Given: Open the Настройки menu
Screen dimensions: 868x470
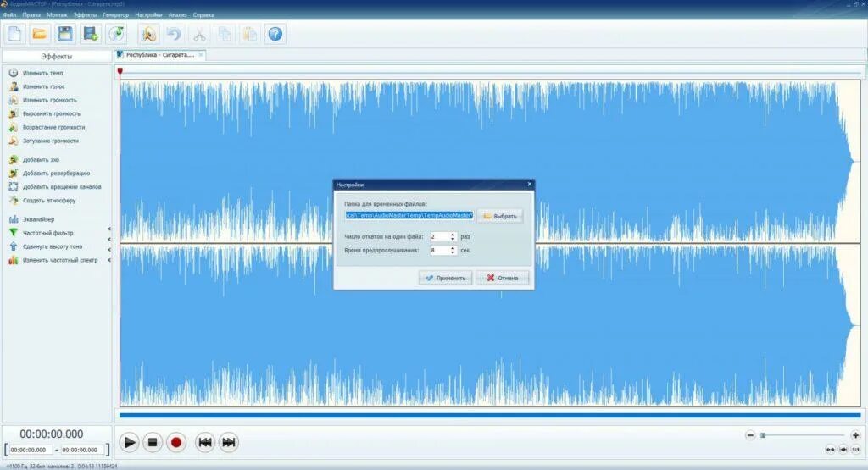Looking at the screenshot, I should [149, 15].
